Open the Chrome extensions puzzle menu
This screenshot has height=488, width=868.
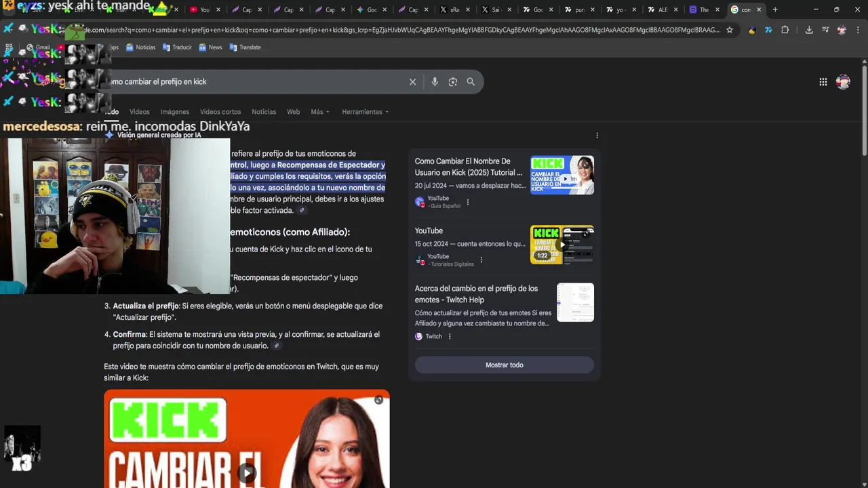coord(785,30)
